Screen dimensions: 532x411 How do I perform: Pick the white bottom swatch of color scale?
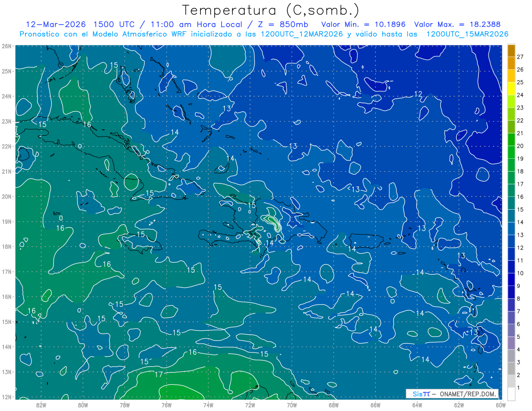point(511,393)
